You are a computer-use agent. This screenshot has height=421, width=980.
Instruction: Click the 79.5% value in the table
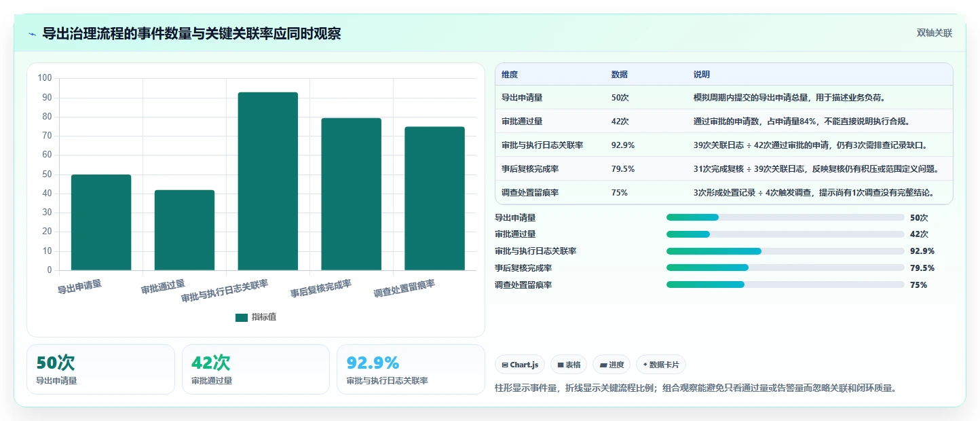pos(623,169)
